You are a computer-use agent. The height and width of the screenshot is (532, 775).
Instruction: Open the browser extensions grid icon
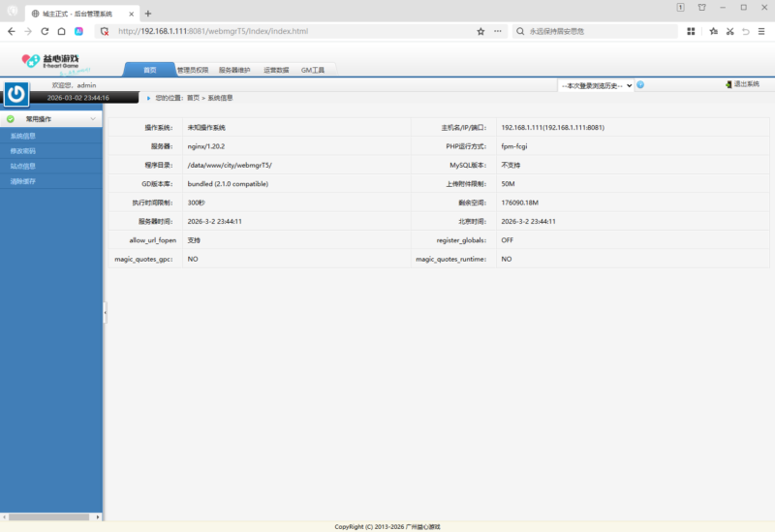click(x=692, y=31)
